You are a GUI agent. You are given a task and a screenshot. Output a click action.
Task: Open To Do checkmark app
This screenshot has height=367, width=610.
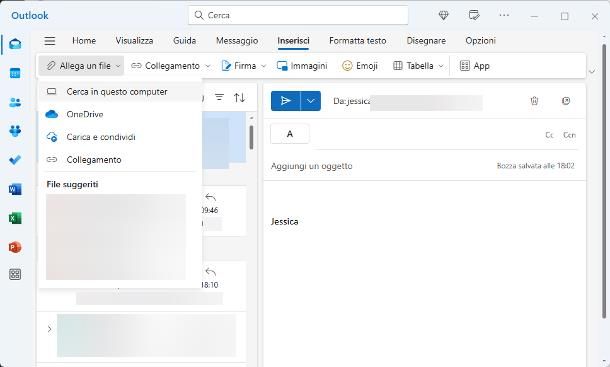(15, 160)
